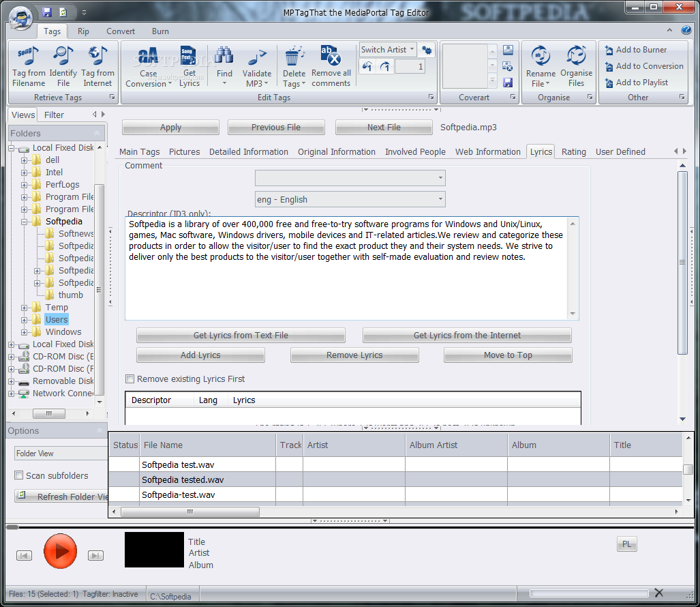Open the eng - English language dropdown
700x607 pixels.
[350, 199]
